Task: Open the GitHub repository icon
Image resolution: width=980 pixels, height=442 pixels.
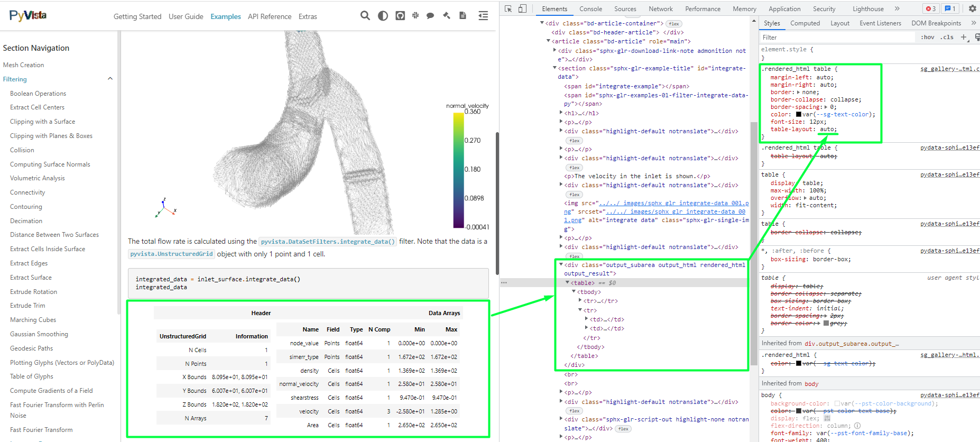Action: click(x=400, y=16)
